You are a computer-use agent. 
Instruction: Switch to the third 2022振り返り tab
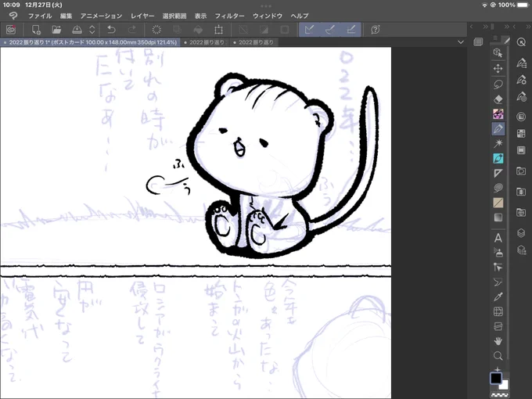(255, 42)
